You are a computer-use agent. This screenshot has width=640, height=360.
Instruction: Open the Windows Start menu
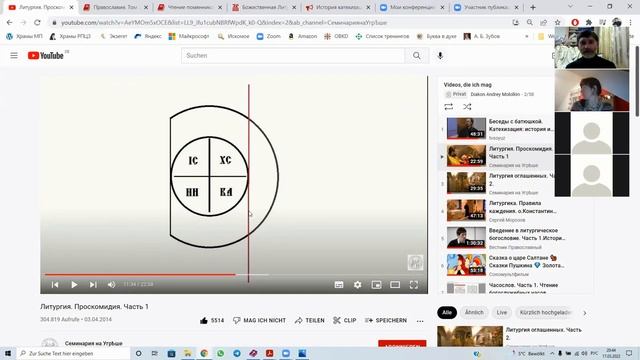pyautogui.click(x=8, y=353)
